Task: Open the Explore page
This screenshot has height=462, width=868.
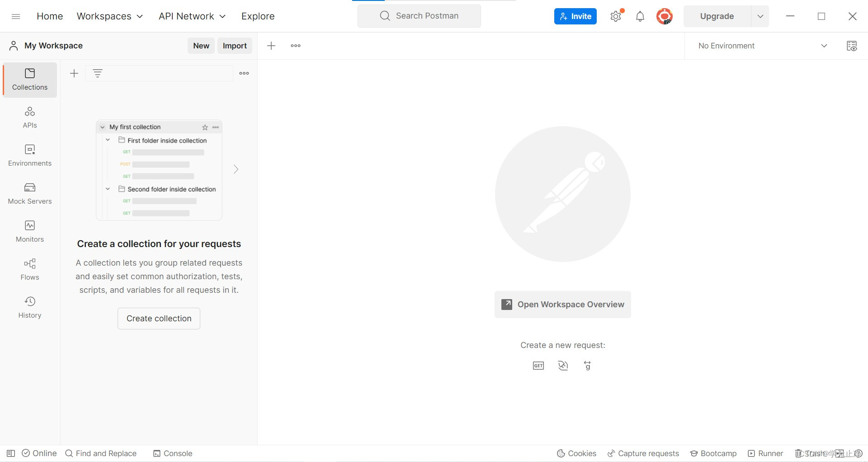Action: (258, 16)
